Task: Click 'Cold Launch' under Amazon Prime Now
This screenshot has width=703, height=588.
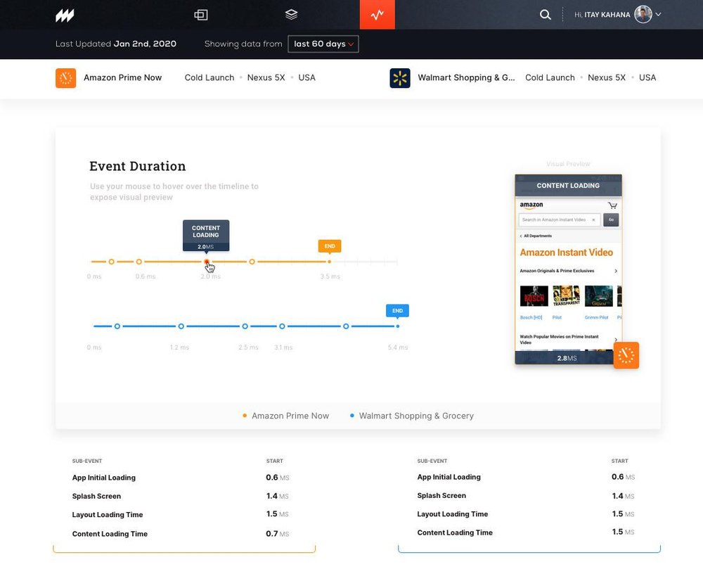Action: 209,77
